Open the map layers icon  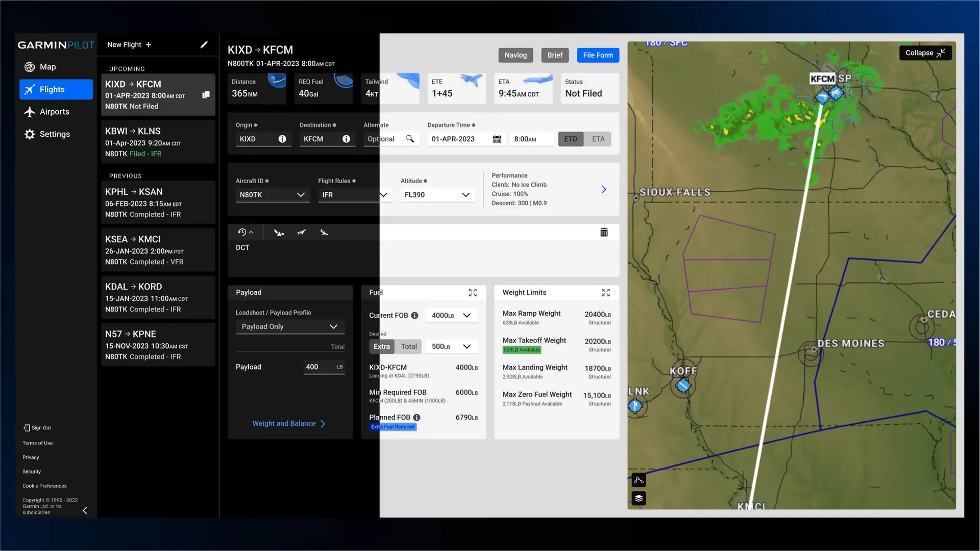639,498
